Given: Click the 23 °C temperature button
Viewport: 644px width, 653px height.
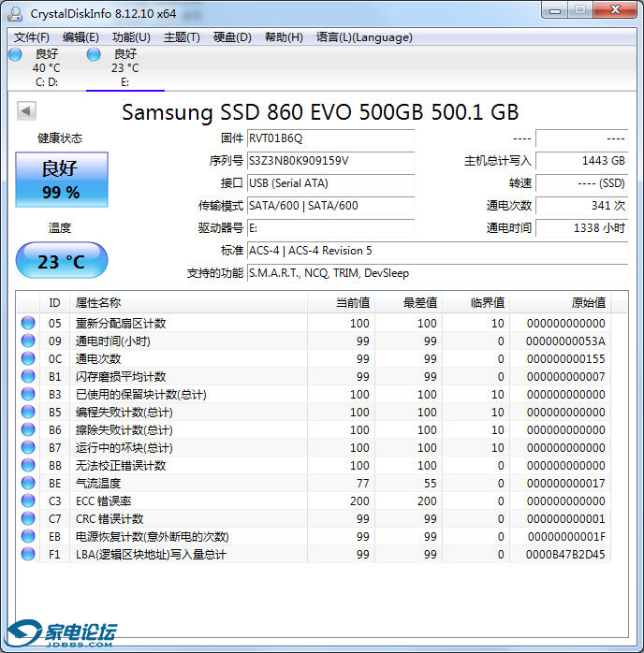Looking at the screenshot, I should point(62,261).
